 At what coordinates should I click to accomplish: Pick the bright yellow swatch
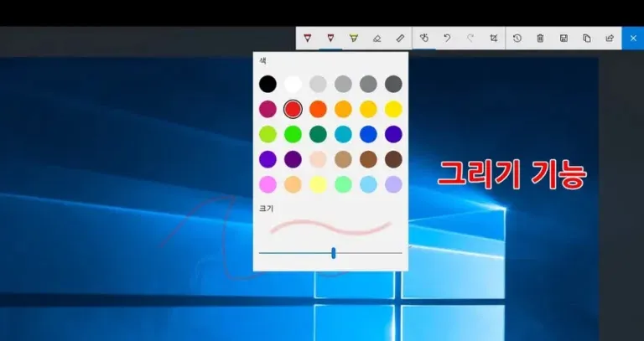(393, 109)
